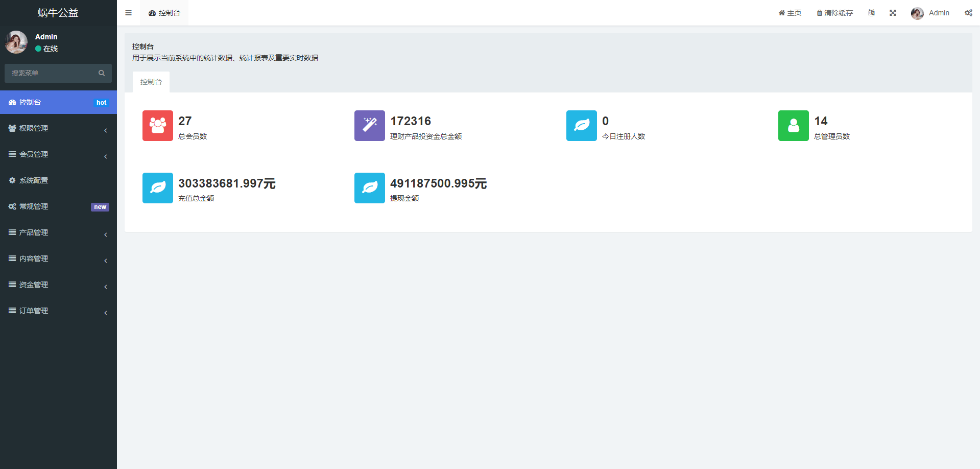Expand the 资金管理 menu
Viewport: 980px width, 469px height.
click(58, 285)
